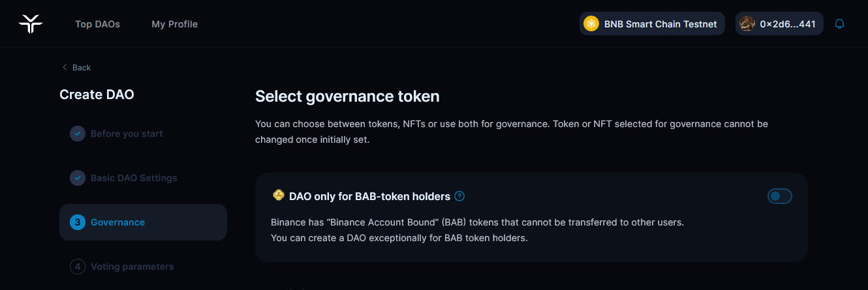Screen dimensions: 868x290
Task: Click the wallet avatar icon
Action: point(747,24)
